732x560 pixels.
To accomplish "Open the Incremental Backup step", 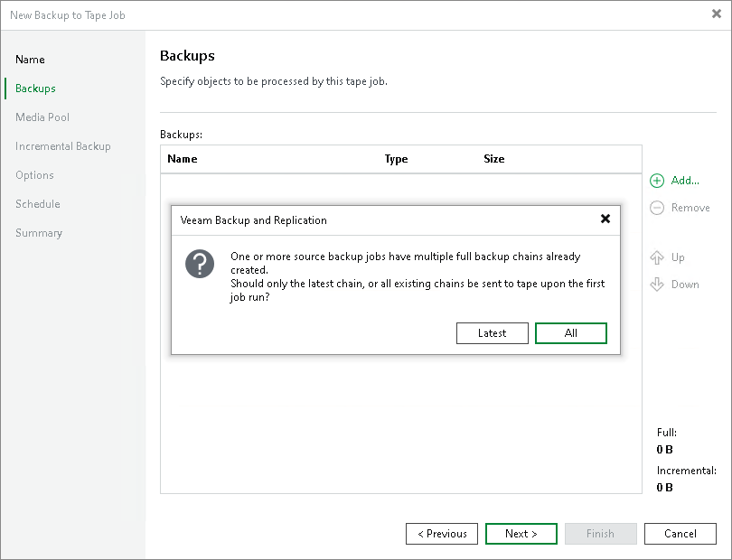I will pyautogui.click(x=63, y=146).
